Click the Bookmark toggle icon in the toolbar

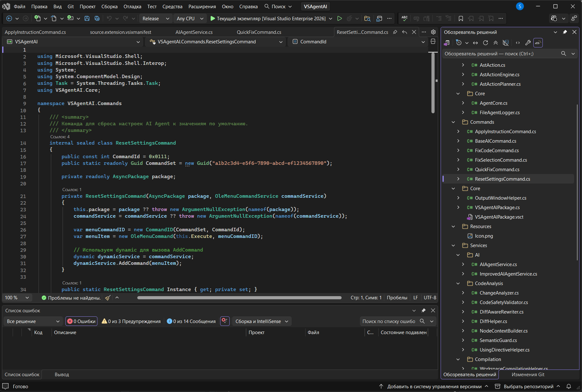click(461, 18)
